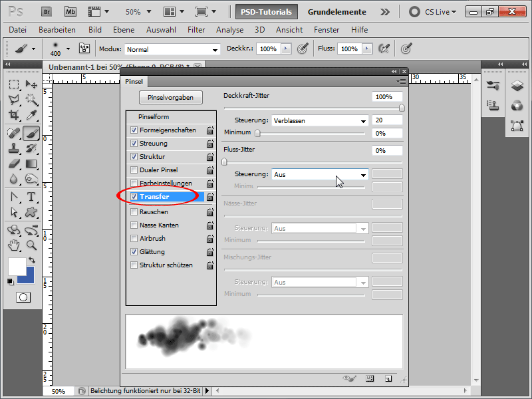Image resolution: width=532 pixels, height=399 pixels.
Task: Select the Rectangular Marquee tool
Action: point(13,84)
